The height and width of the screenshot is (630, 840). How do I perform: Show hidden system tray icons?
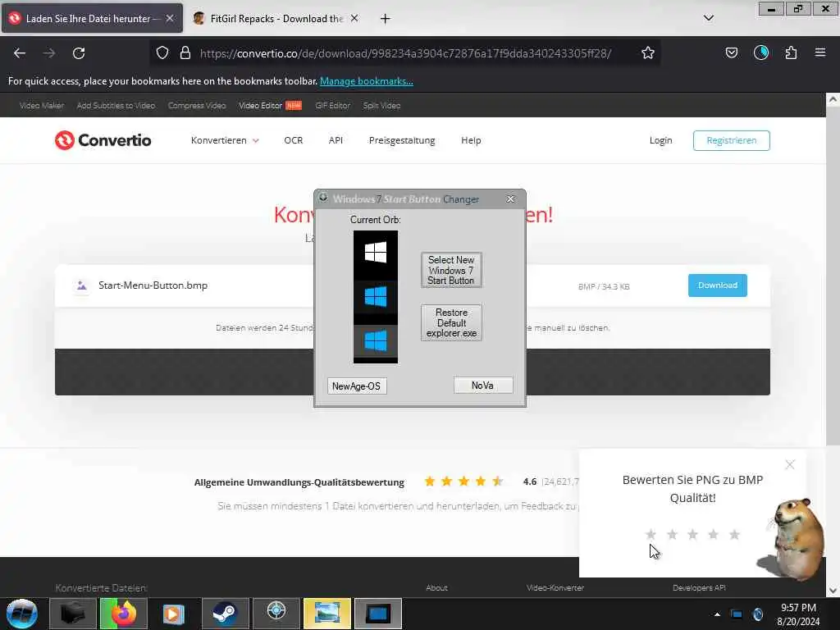pyautogui.click(x=717, y=614)
